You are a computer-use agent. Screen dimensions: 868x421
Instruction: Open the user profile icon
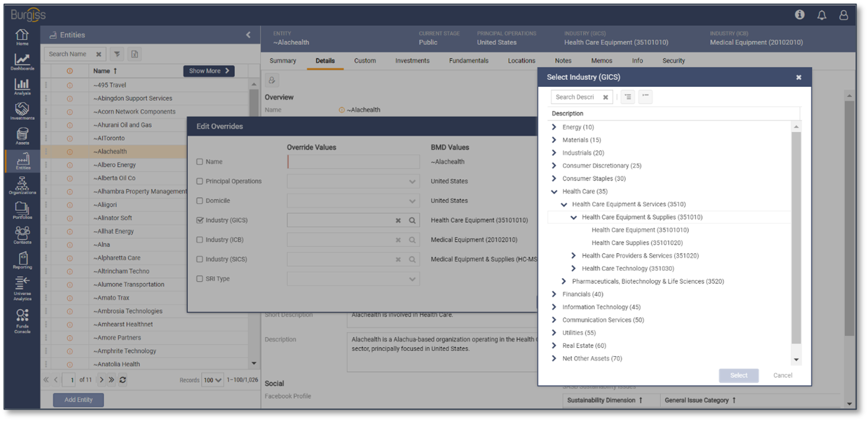844,15
